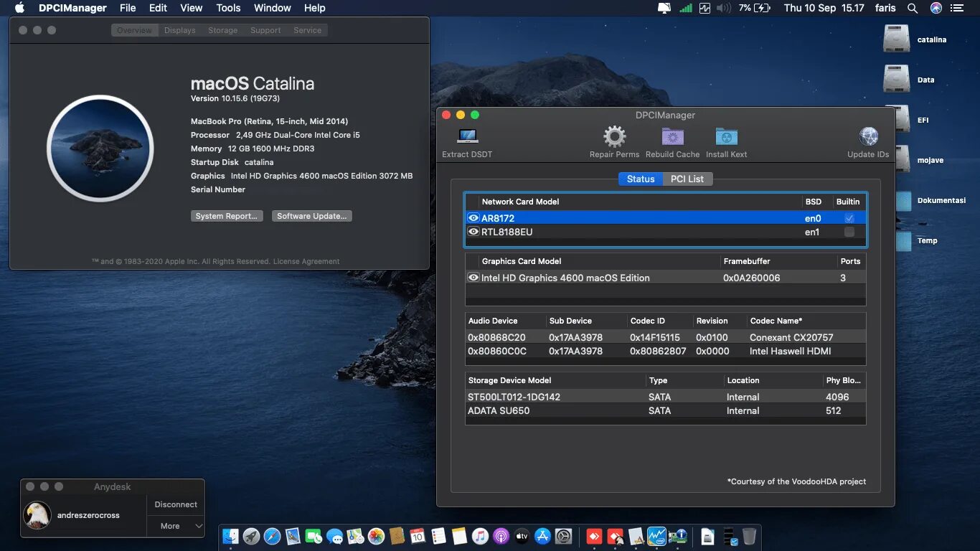Screen dimensions: 980x551
Task: Open System Preferences from the Dock
Action: pos(563,536)
